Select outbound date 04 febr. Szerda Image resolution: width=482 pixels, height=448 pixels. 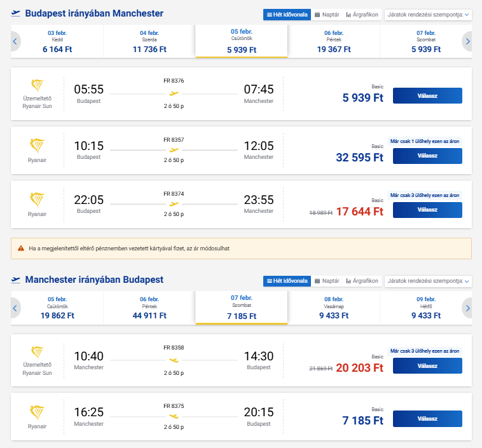tap(149, 41)
